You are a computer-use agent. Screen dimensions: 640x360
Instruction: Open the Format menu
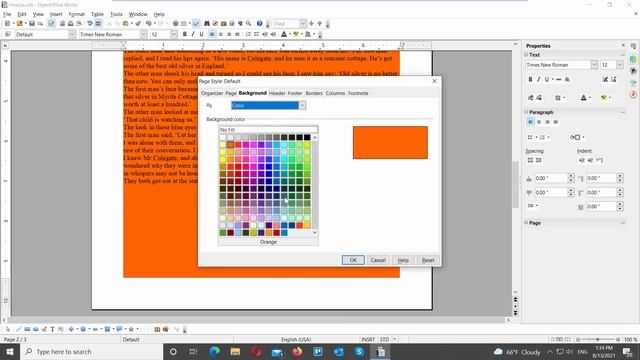[76, 14]
